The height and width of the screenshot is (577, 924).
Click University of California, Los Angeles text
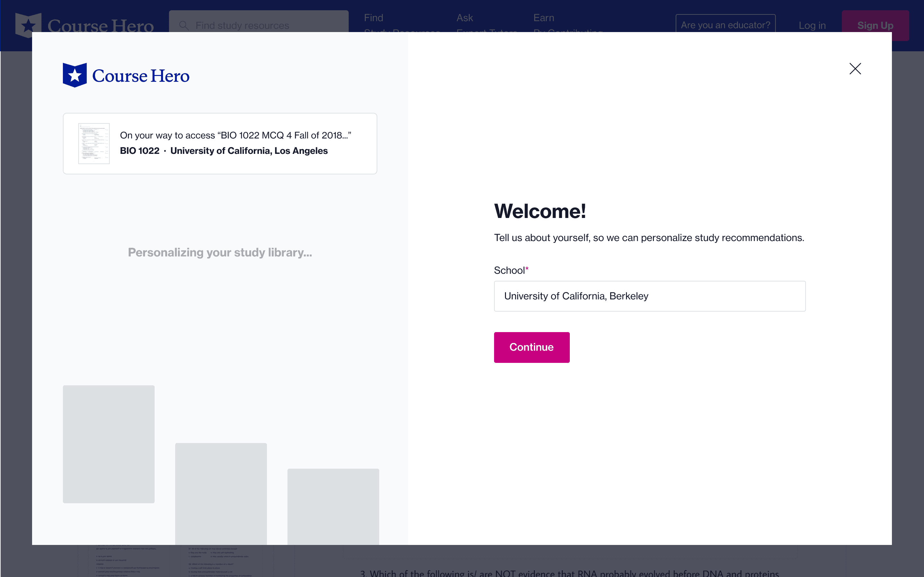point(249,151)
